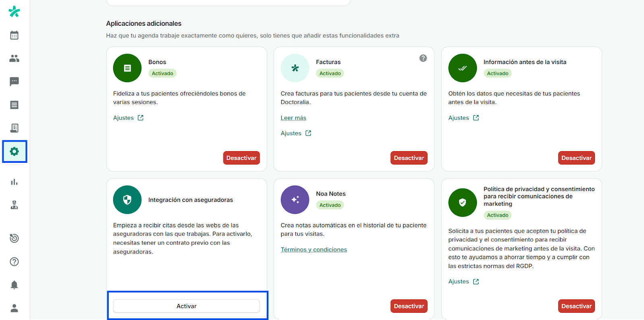Deactivate the Bonos application
644x320 pixels.
pyautogui.click(x=241, y=158)
